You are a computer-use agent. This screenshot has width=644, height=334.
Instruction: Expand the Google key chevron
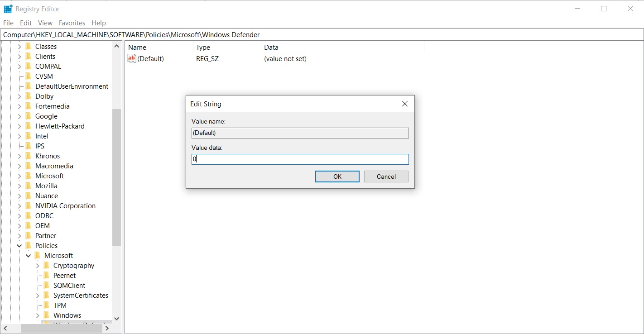19,116
